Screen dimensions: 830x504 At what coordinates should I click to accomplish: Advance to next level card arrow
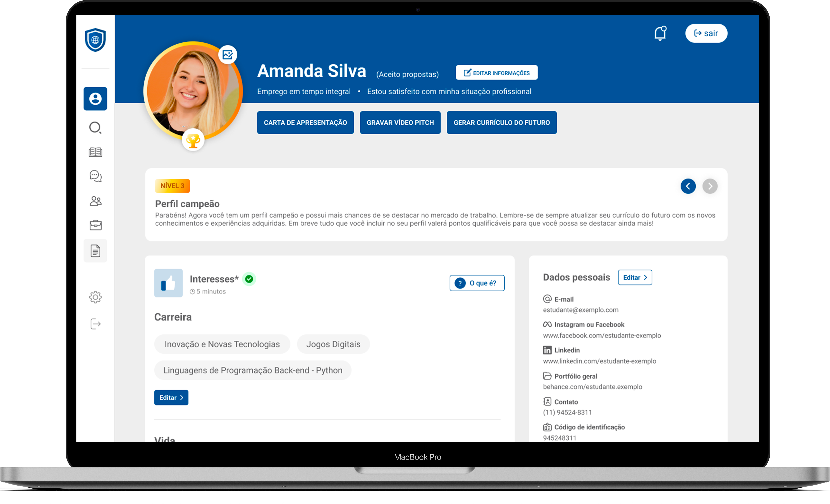[710, 186]
